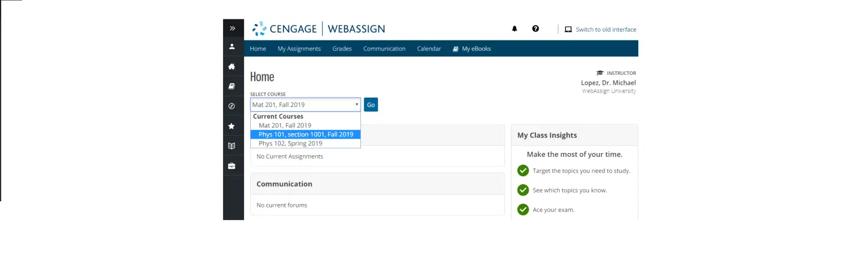
Task: Click the briefcase icon in the sidebar
Action: pyautogui.click(x=232, y=166)
